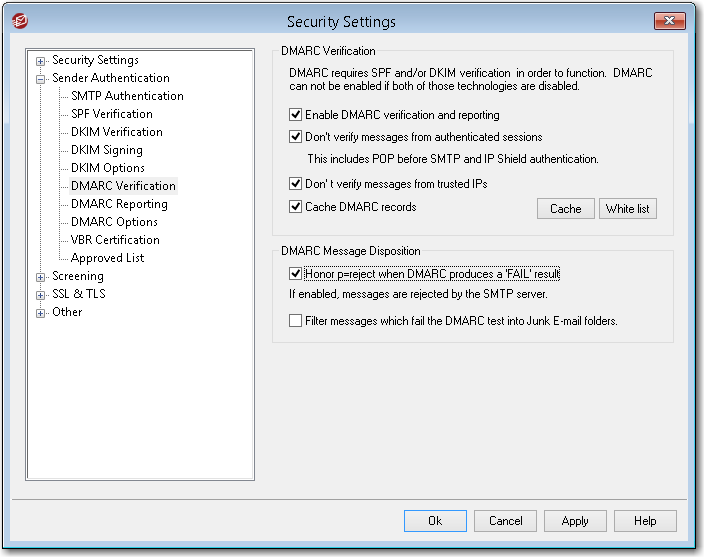Expand the Screening tree node
This screenshot has width=704, height=557.
[41, 276]
